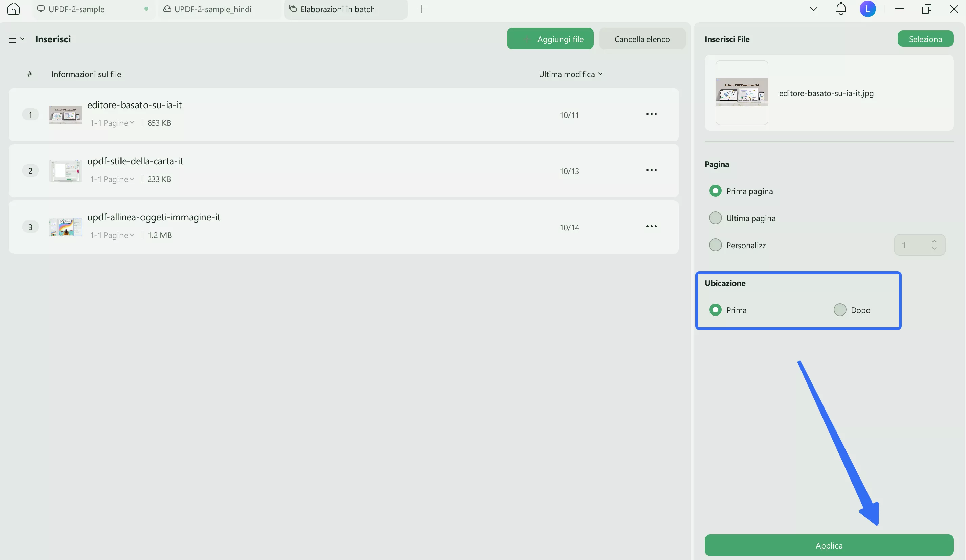Image resolution: width=966 pixels, height=560 pixels.
Task: Open the user profile avatar
Action: click(868, 9)
